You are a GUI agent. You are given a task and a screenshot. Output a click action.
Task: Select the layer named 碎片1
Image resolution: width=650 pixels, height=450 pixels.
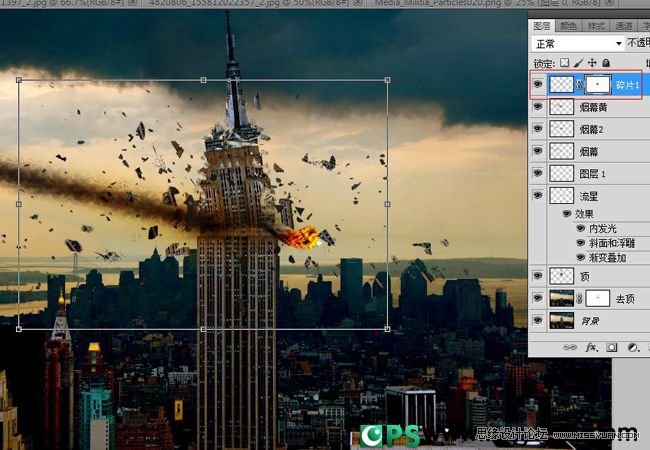point(627,85)
